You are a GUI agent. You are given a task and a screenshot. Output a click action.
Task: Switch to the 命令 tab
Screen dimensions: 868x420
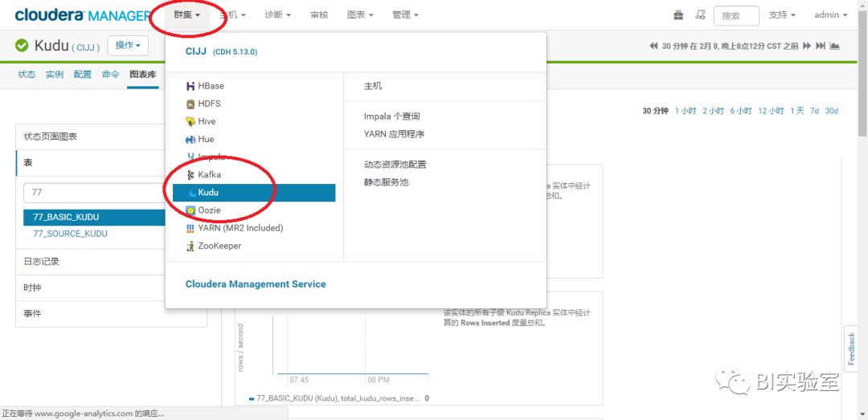110,75
